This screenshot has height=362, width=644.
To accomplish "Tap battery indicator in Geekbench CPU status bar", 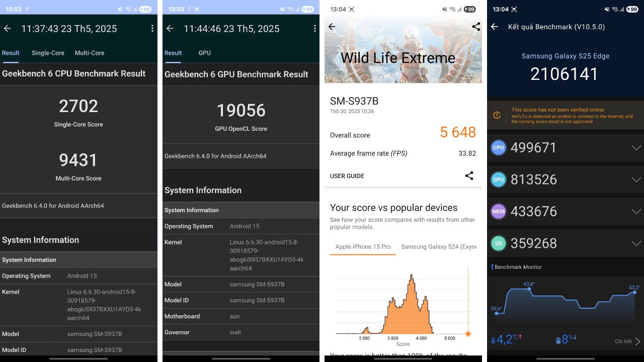I will point(145,9).
